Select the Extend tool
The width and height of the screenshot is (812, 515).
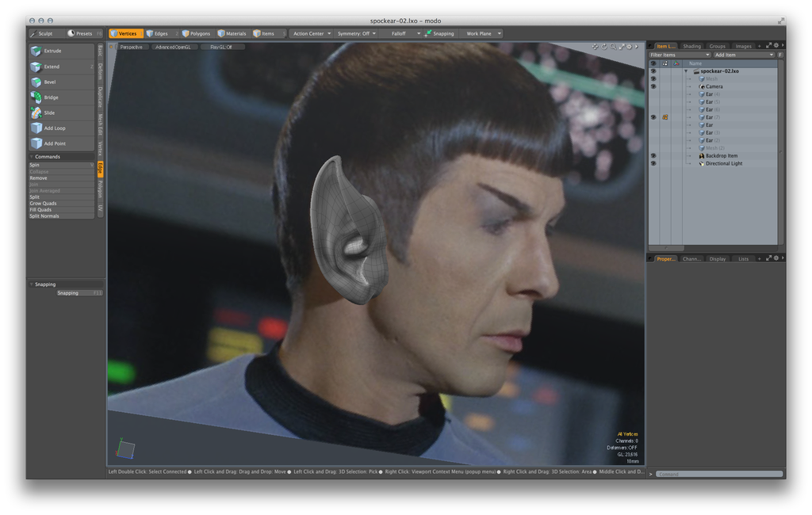click(61, 67)
